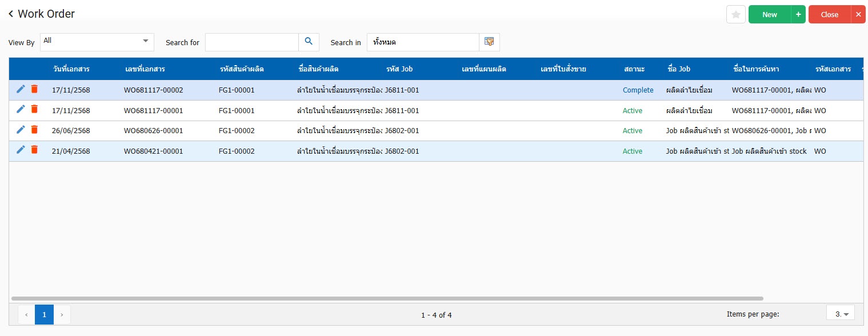Click the red Close button
This screenshot has height=336, width=868.
829,15
